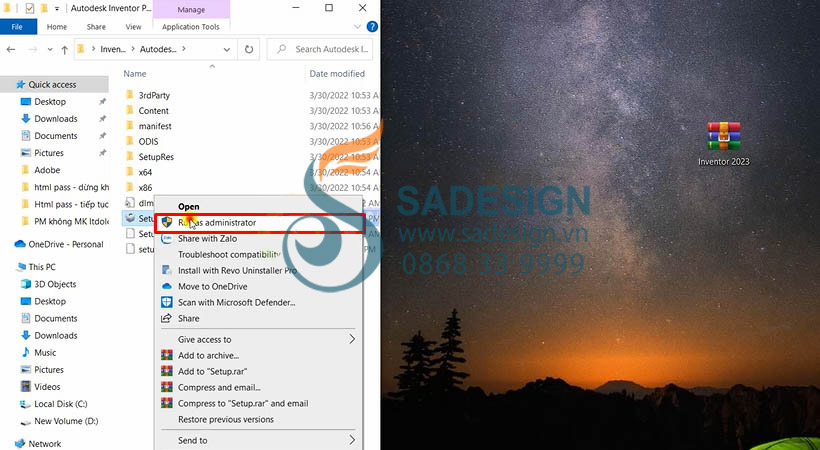820x450 pixels.
Task: Select the x64 folder
Action: (145, 172)
